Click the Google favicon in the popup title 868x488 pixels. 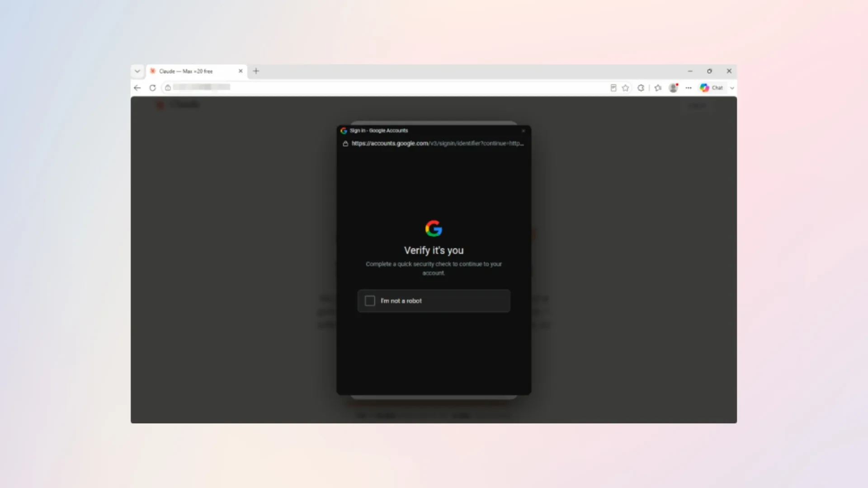(x=344, y=131)
